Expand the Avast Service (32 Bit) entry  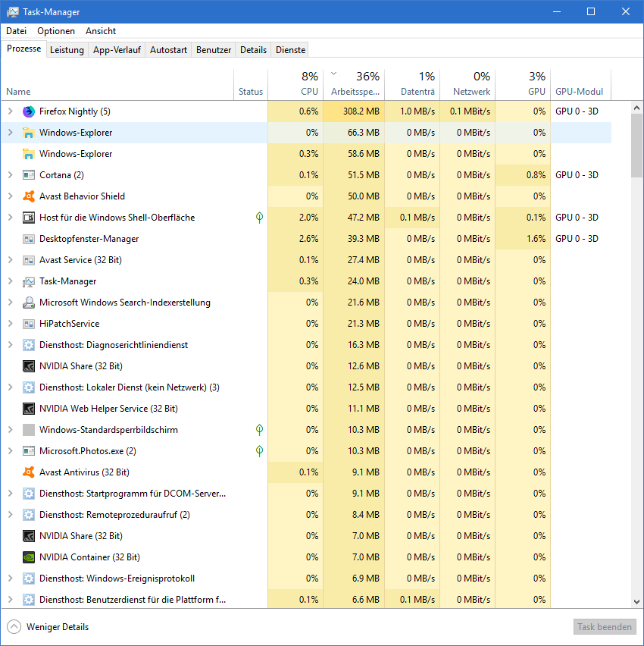click(x=11, y=260)
